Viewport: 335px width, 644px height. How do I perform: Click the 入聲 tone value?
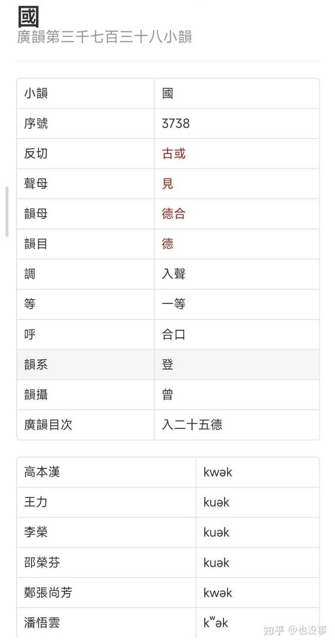174,274
